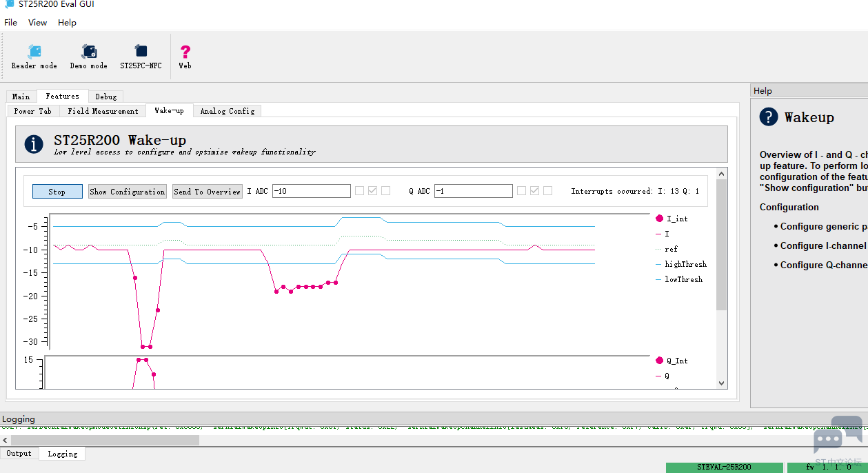Open the View menu
The height and width of the screenshot is (473, 868).
pos(38,23)
